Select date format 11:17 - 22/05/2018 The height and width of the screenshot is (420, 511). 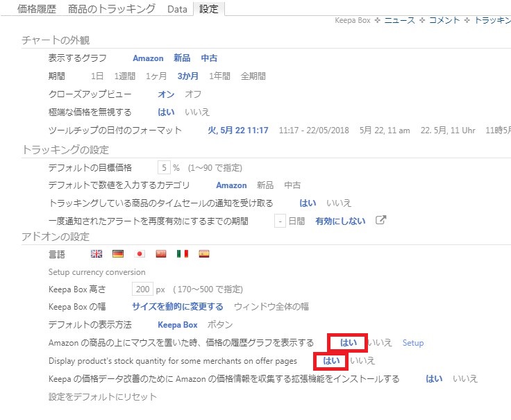(314, 131)
